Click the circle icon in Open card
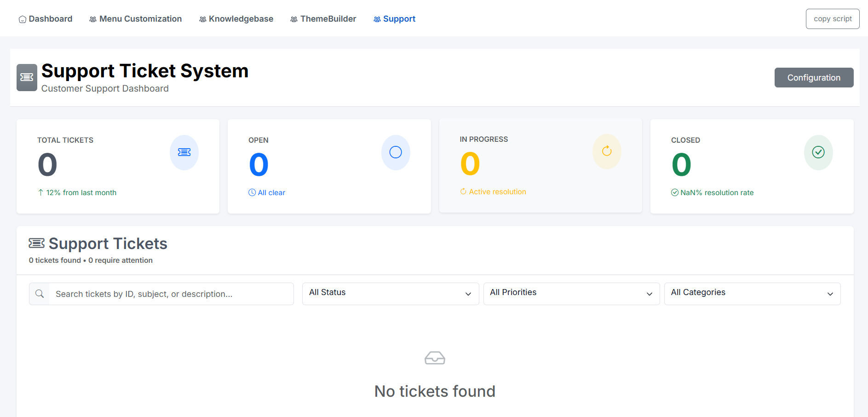This screenshot has width=868, height=417. (396, 152)
